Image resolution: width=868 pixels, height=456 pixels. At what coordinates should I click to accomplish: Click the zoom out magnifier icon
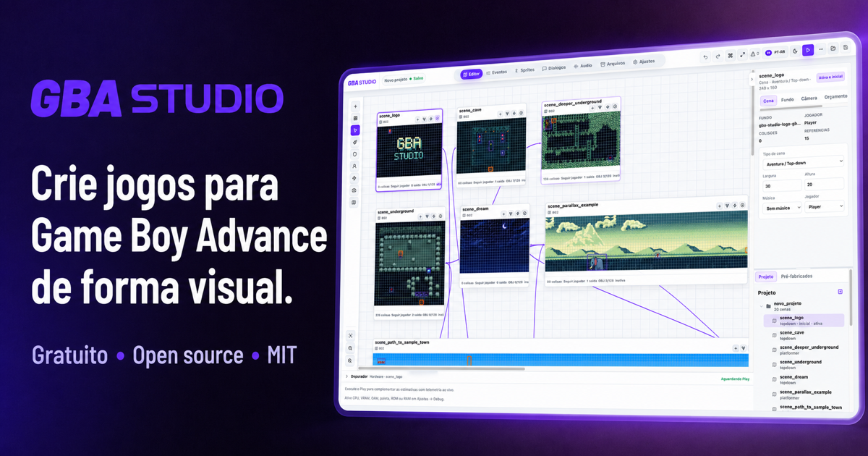pos(350,348)
